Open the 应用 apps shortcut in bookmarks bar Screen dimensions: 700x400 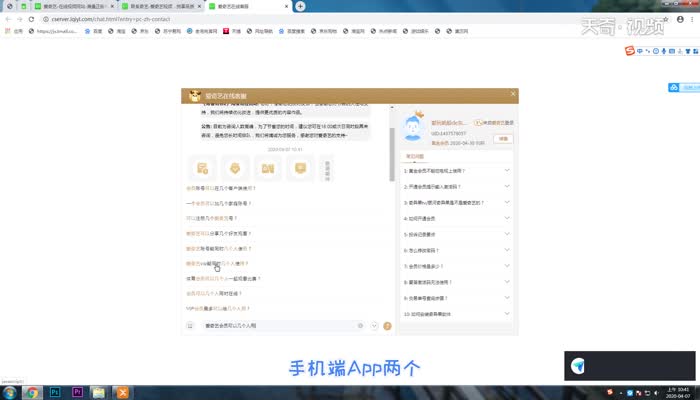[x=13, y=31]
